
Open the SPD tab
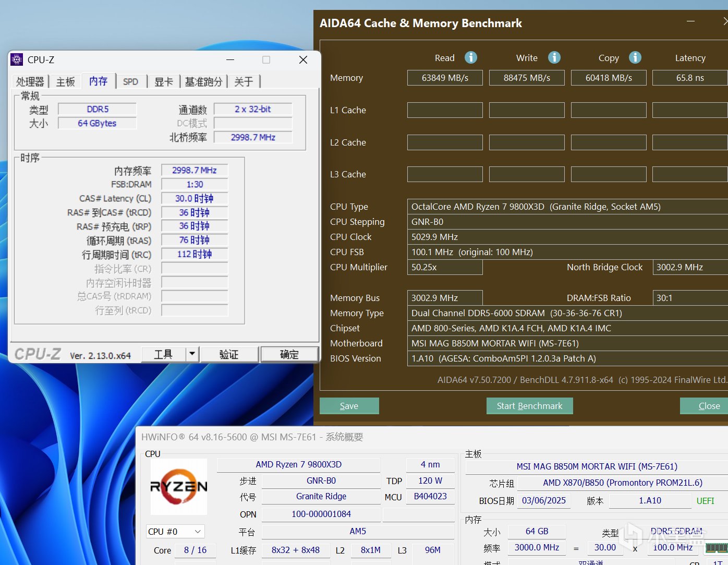(130, 82)
